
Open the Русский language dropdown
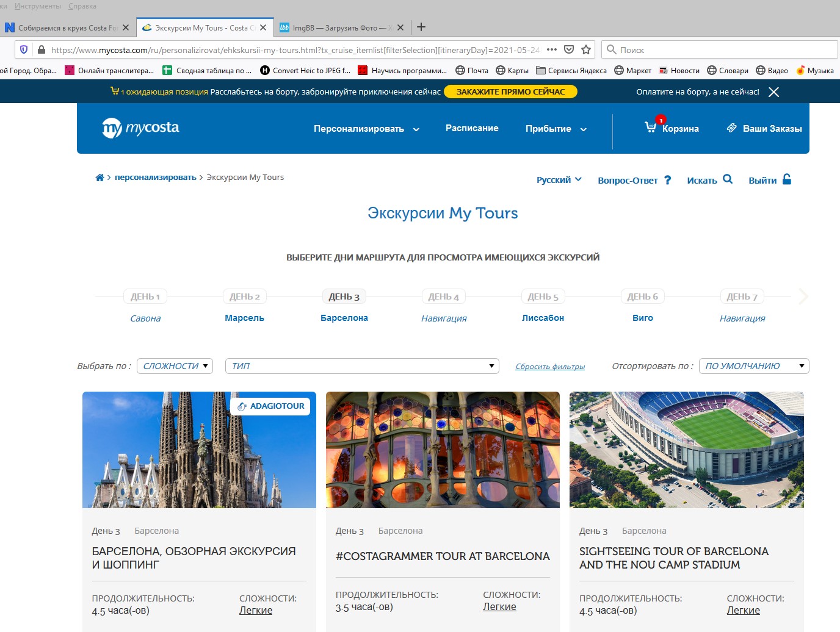coord(559,180)
